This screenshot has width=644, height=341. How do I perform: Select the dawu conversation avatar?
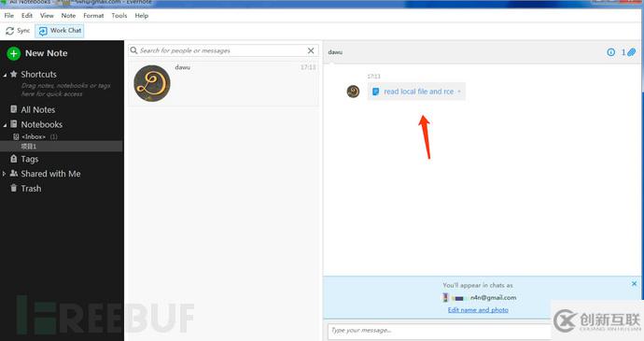[152, 83]
